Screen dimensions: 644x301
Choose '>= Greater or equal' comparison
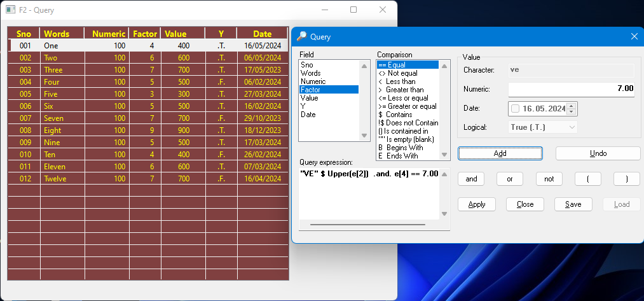[406, 106]
